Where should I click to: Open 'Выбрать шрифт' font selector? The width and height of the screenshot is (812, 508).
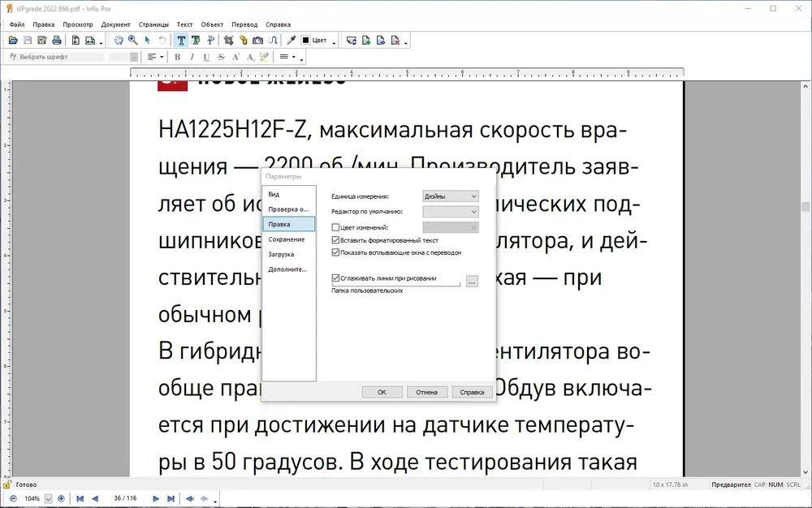pyautogui.click(x=57, y=57)
